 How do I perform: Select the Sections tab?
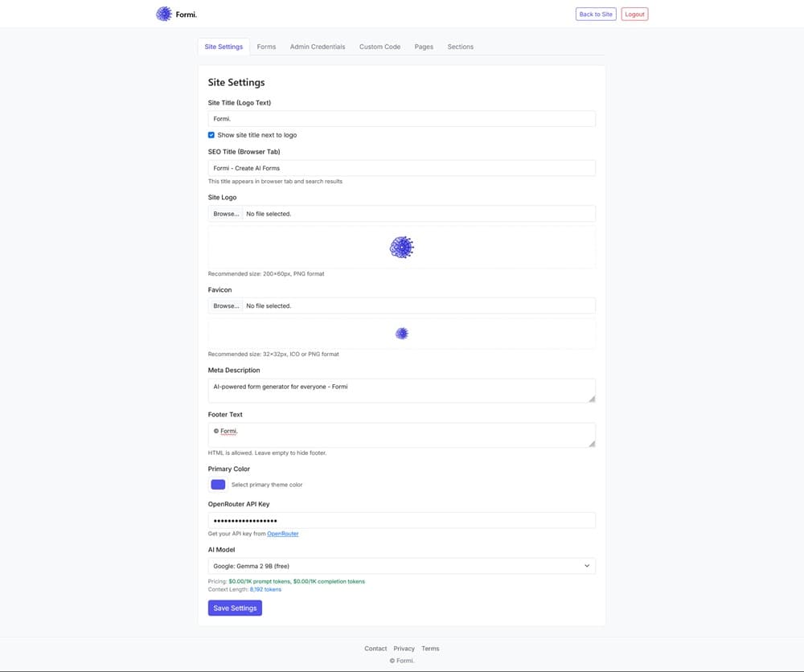460,47
